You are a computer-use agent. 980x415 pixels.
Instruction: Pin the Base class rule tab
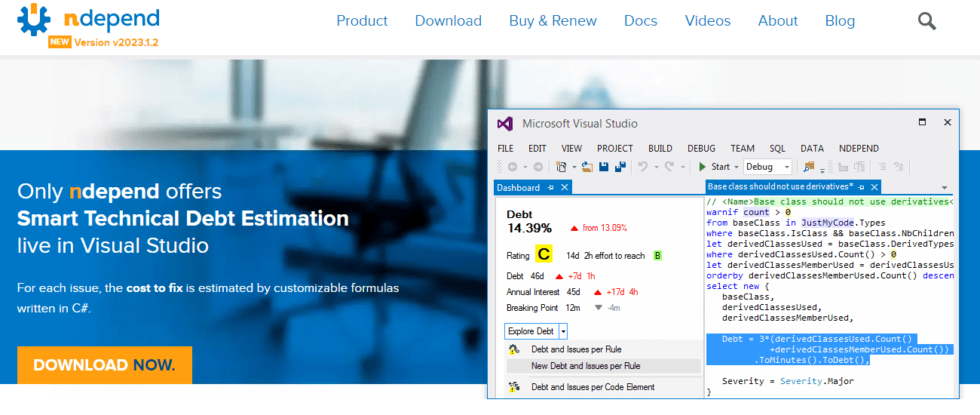tap(861, 188)
